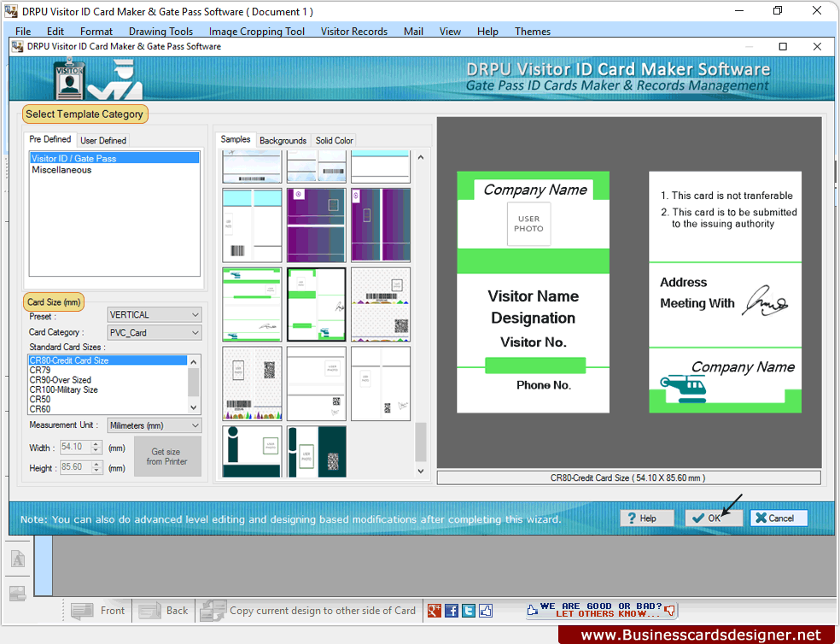
Task: Open the Preset VERTICAL dropdown
Action: [x=155, y=315]
